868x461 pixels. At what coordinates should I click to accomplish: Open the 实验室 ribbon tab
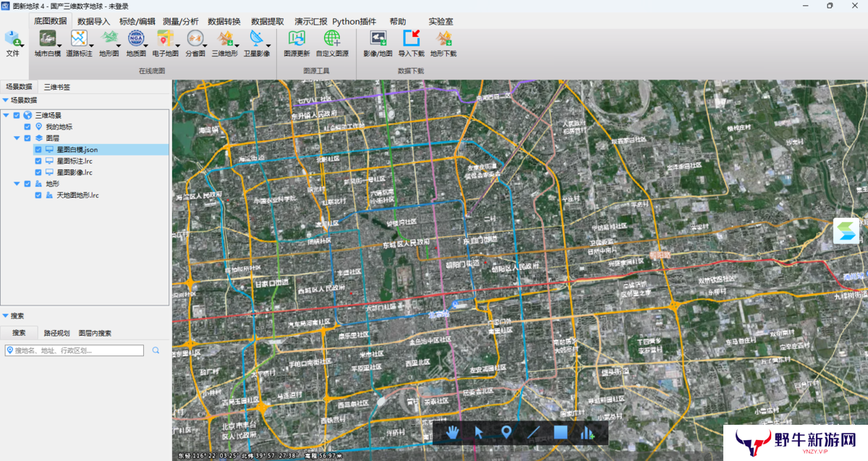[441, 22]
